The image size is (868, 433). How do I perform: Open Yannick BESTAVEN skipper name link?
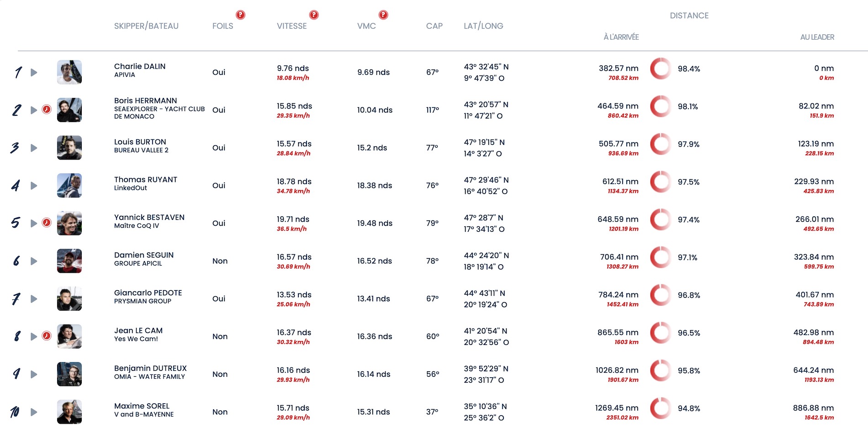click(149, 217)
